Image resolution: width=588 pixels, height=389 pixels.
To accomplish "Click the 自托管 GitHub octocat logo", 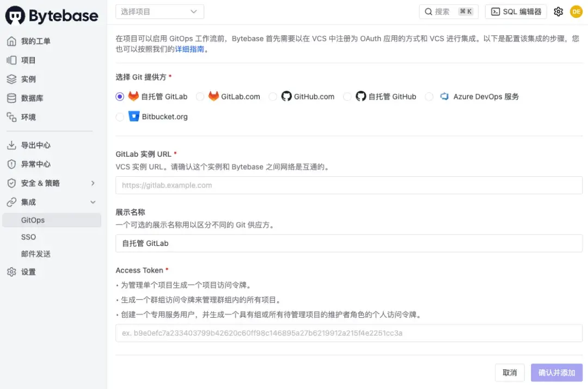I will (361, 96).
